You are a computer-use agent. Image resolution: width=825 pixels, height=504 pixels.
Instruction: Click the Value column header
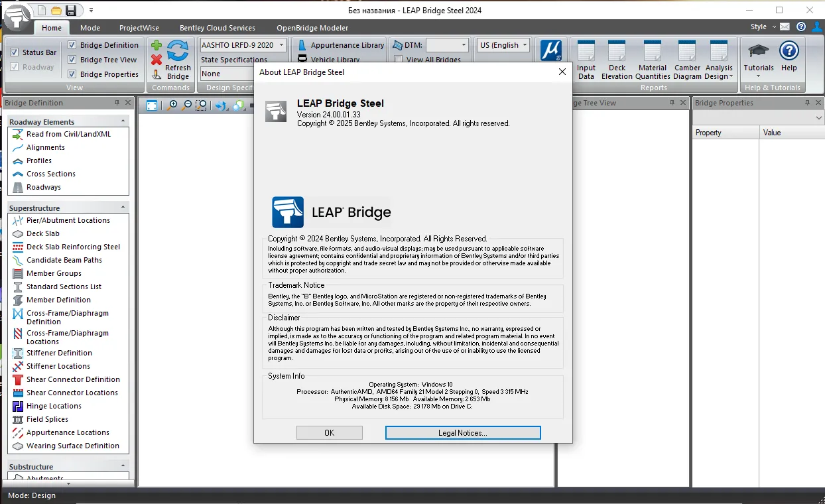[792, 133]
